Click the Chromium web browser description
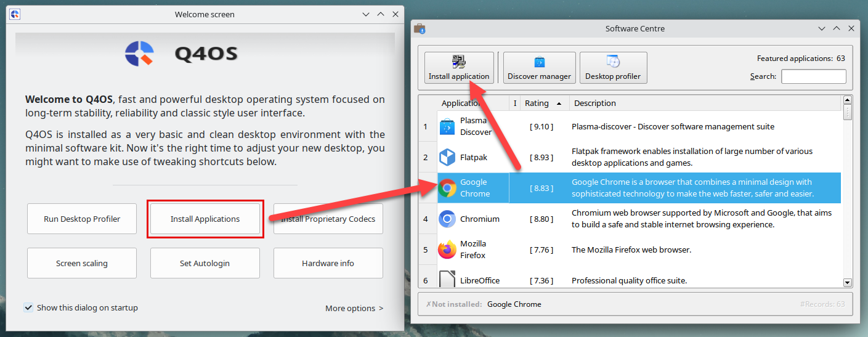This screenshot has height=337, width=868. pyautogui.click(x=702, y=219)
